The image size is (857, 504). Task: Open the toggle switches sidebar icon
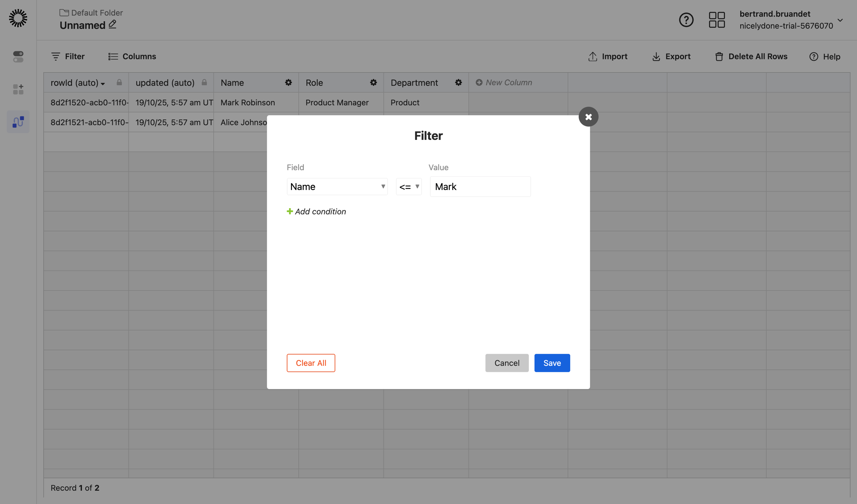coord(18,57)
